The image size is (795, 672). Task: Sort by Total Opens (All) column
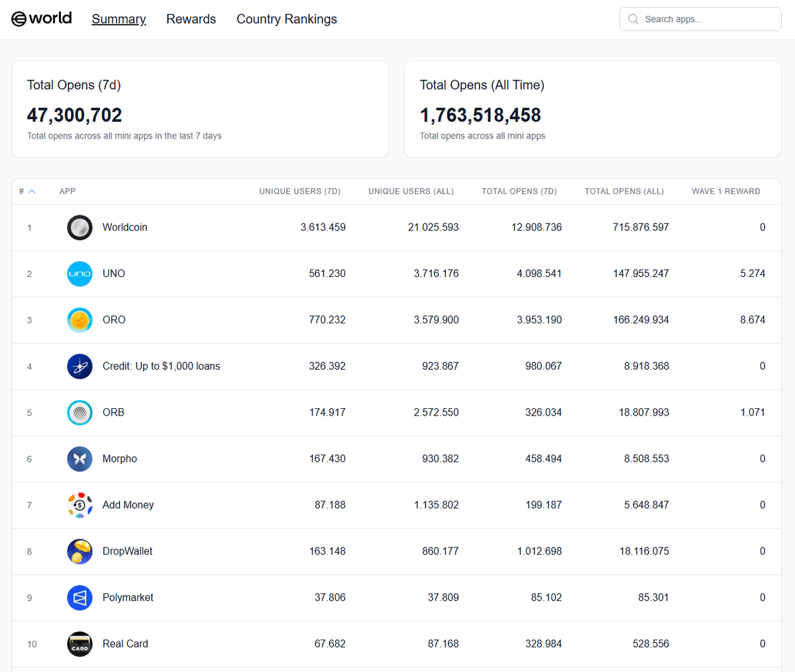[624, 192]
